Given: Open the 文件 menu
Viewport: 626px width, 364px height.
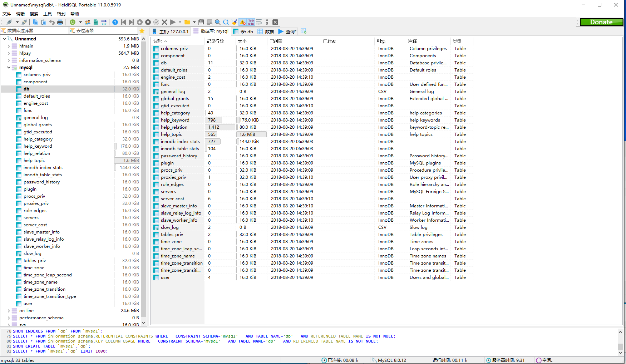Looking at the screenshot, I should click(x=7, y=14).
